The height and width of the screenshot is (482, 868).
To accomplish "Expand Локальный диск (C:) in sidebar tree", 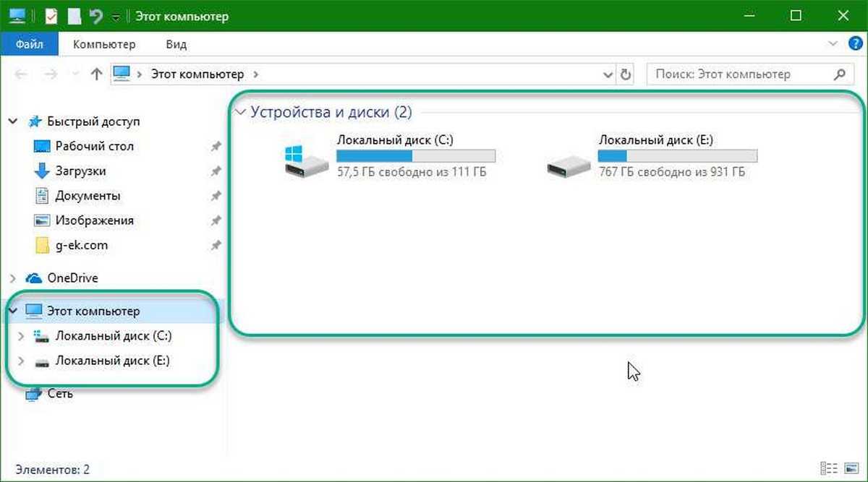I will 21,336.
